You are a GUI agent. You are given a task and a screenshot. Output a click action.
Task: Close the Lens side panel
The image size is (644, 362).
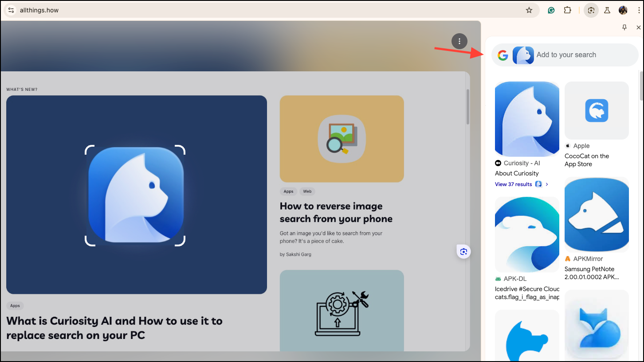coord(639,27)
